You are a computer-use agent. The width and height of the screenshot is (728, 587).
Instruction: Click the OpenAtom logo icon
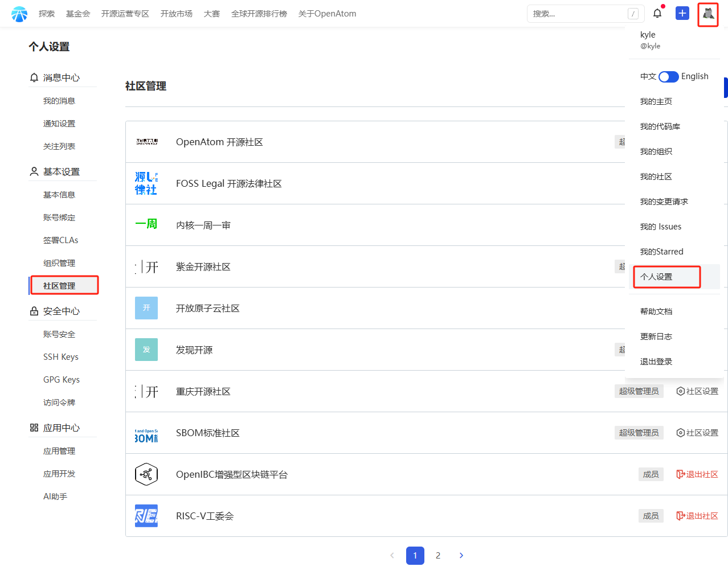[x=19, y=14]
